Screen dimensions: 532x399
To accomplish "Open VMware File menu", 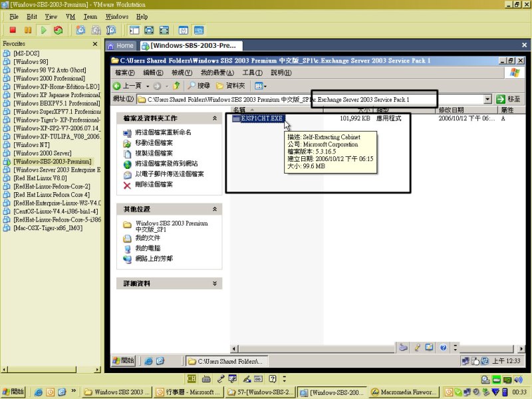I will [x=14, y=16].
